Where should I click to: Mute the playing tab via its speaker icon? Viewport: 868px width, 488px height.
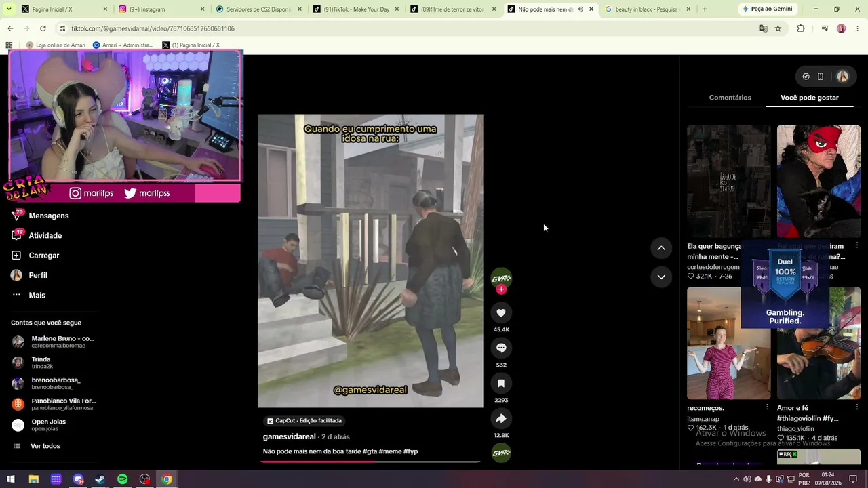click(x=580, y=9)
